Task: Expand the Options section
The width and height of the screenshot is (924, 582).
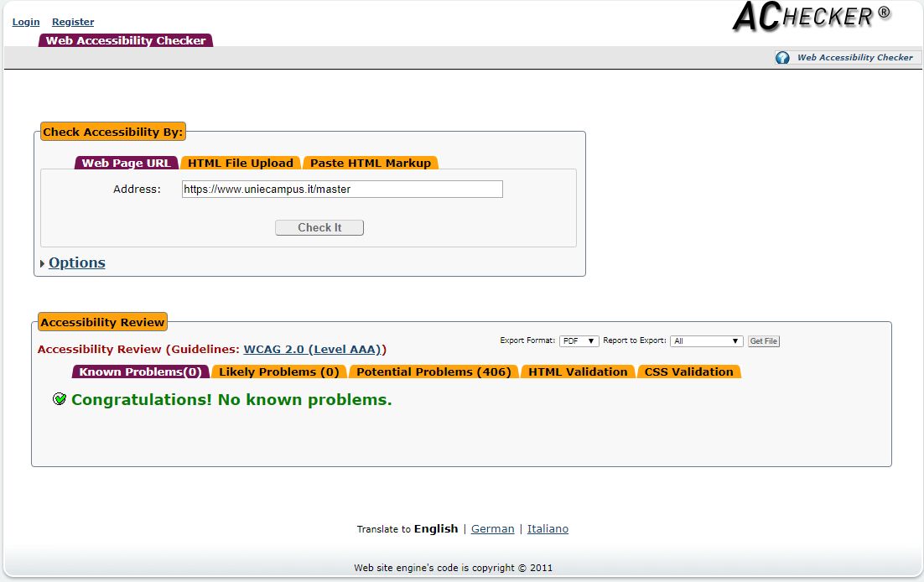Action: click(76, 262)
